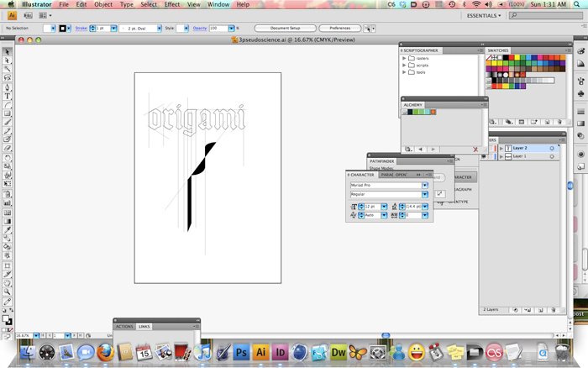Pick the orange swatch in Alchemy panel
This screenshot has height=368, width=588.
433,112
